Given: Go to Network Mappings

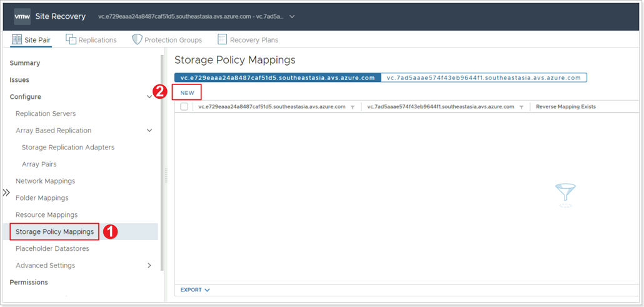Looking at the screenshot, I should pos(45,181).
